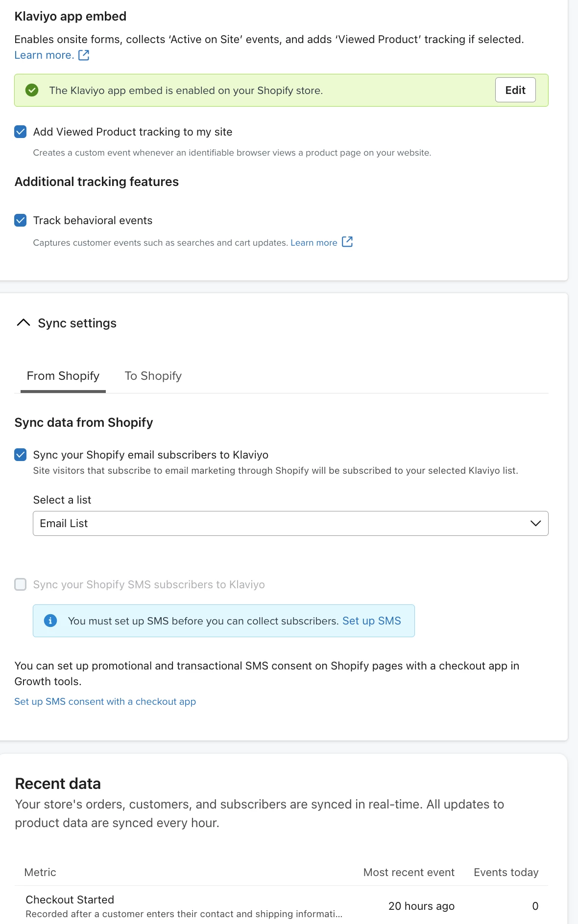Screen dimensions: 578x924
Task: Click the blue info icon in the SMS notice
Action: click(50, 621)
